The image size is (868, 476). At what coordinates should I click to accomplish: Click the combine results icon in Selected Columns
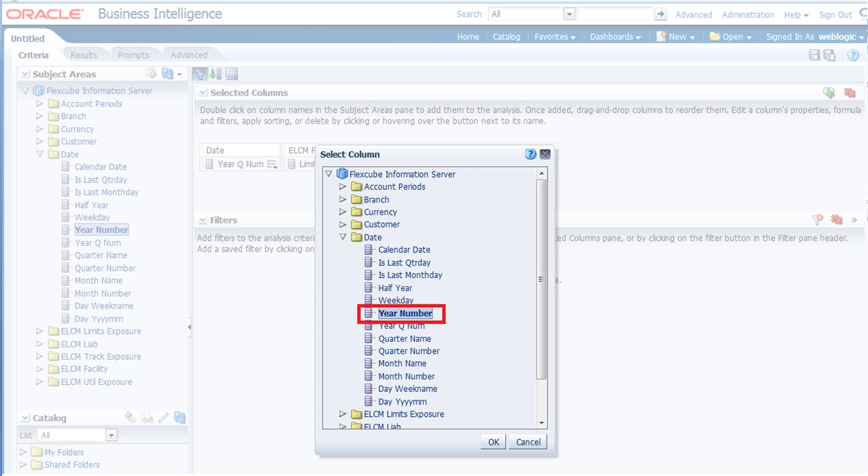(x=828, y=92)
